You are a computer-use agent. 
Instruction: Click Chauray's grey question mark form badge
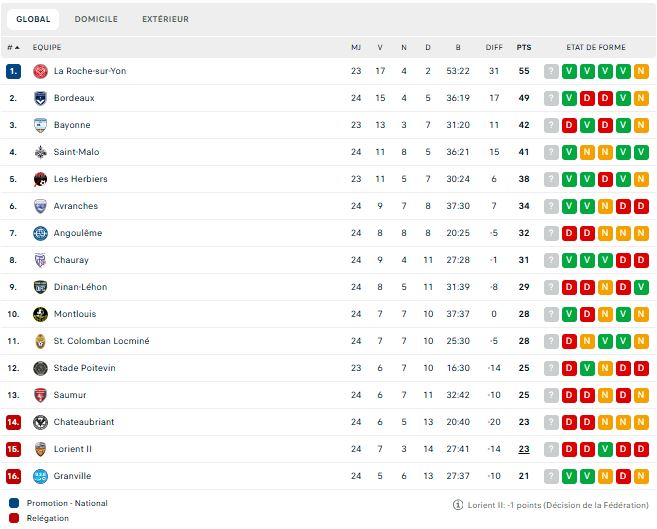pyautogui.click(x=551, y=260)
